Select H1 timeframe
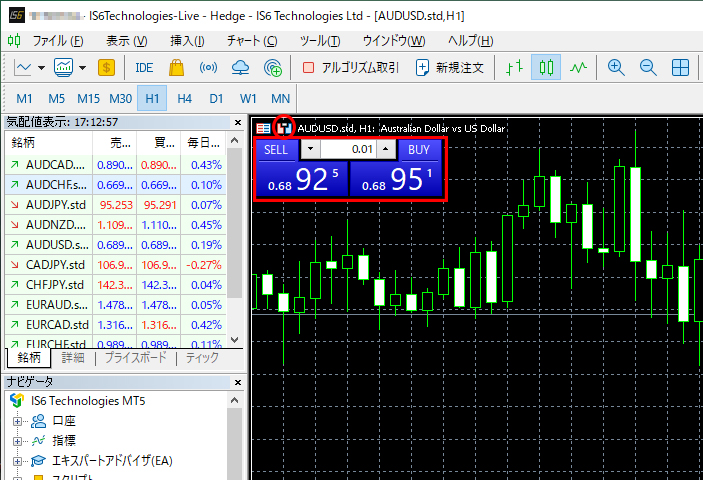Viewport: 703px width, 480px height. (x=152, y=98)
